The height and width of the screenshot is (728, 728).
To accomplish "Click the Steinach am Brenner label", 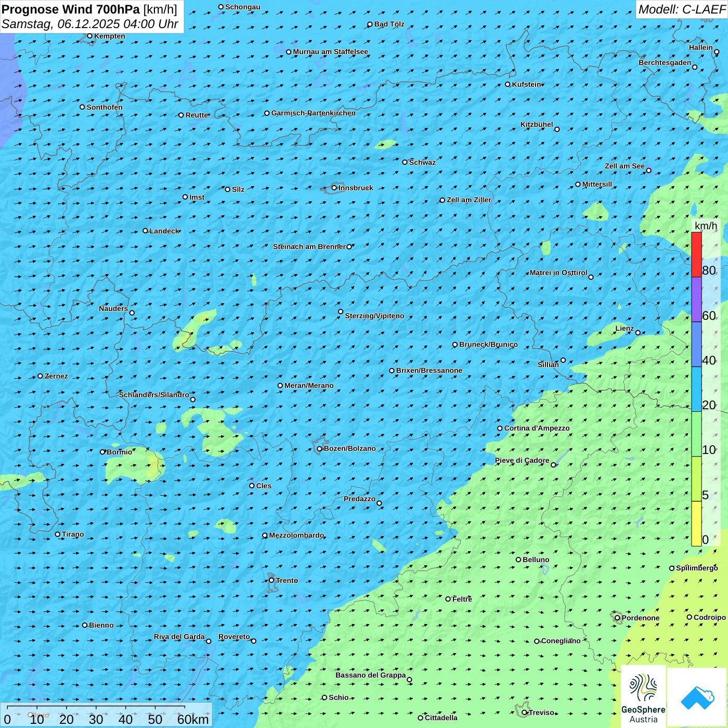I will [x=309, y=246].
